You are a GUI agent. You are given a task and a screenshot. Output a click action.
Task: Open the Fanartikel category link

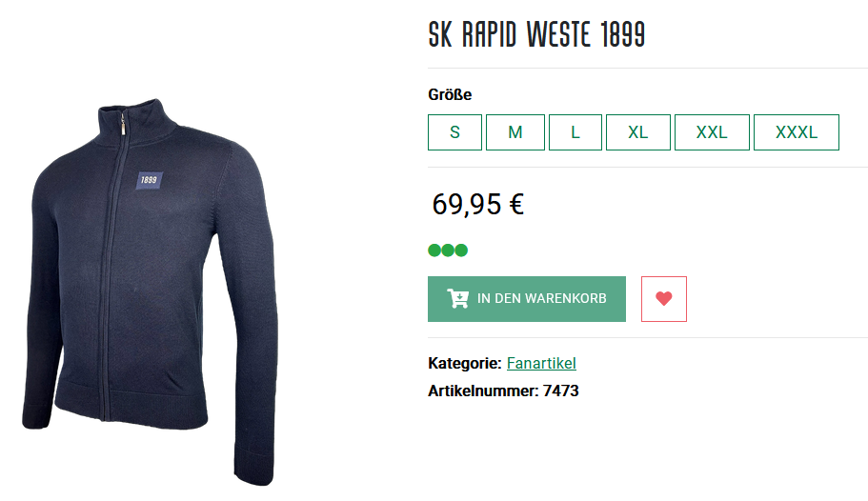(x=541, y=363)
